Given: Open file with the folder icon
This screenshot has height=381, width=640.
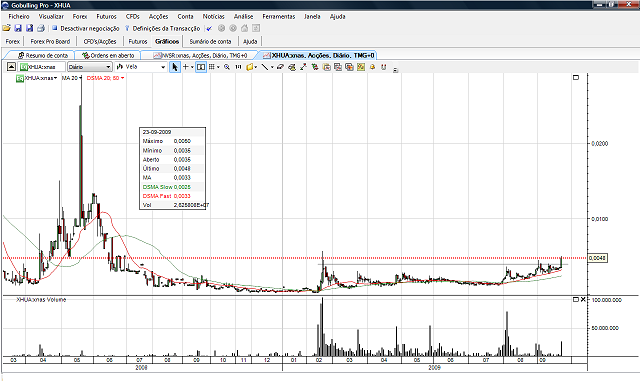Looking at the screenshot, I should point(6,28).
